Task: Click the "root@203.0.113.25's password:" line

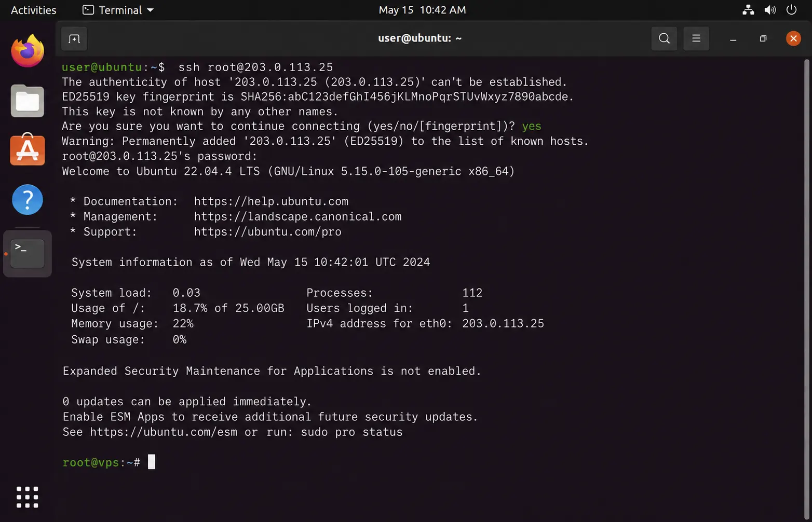Action: pyautogui.click(x=159, y=156)
